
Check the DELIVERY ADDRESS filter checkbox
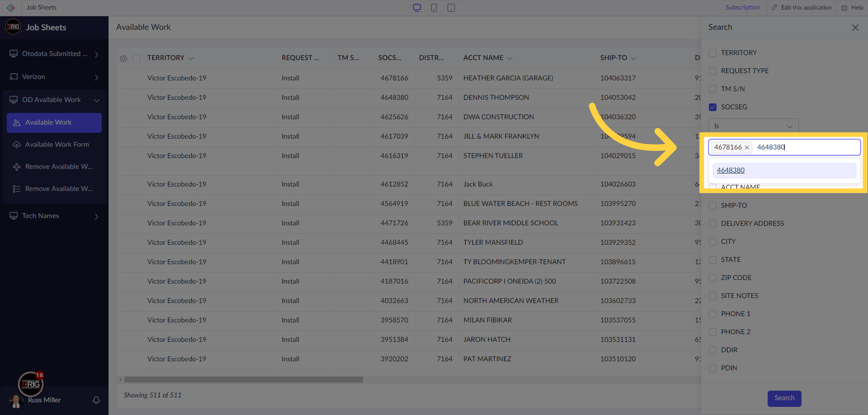pos(713,224)
